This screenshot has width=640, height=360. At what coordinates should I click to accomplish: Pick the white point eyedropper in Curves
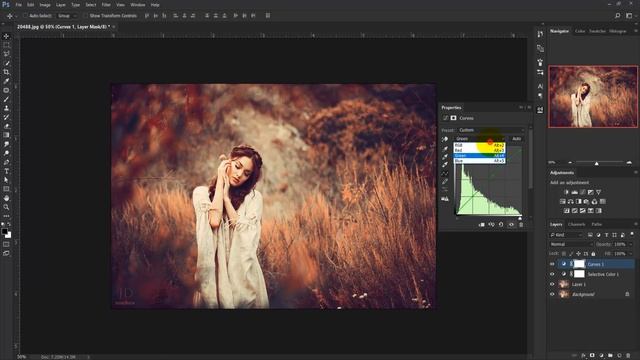tap(445, 165)
